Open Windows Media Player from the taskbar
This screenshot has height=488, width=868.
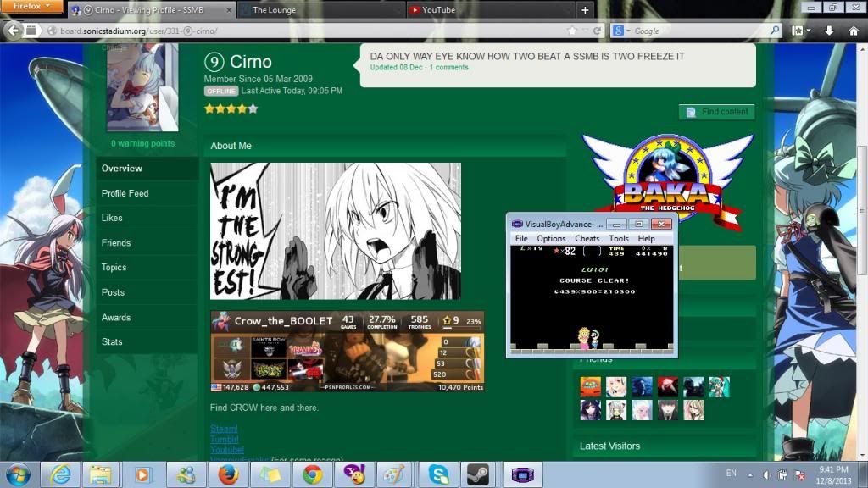tap(144, 474)
